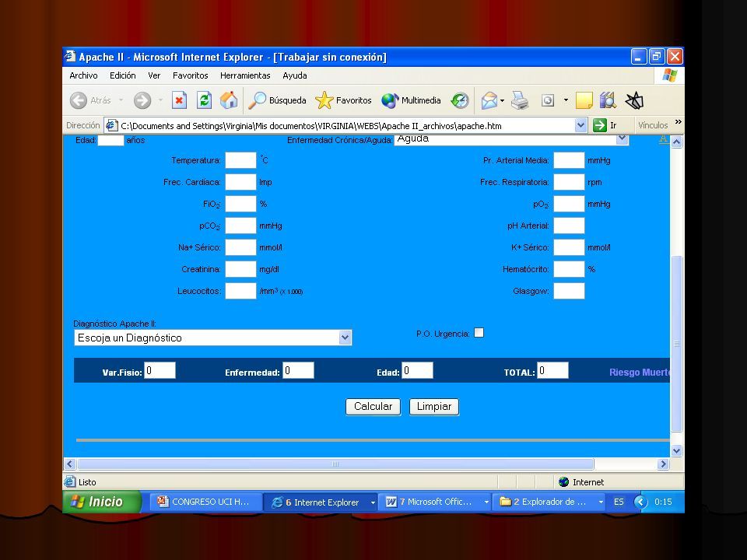Click the last toolbar icon right

[x=634, y=100]
